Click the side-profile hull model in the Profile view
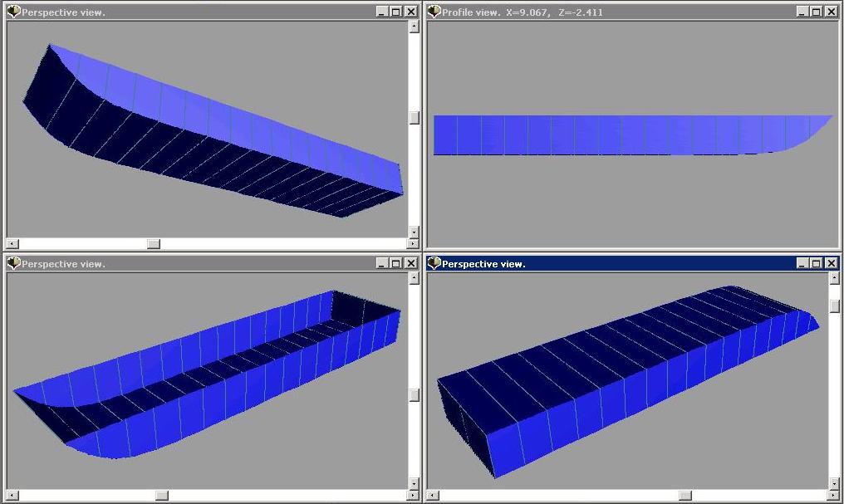The image size is (844, 504). pos(632,135)
